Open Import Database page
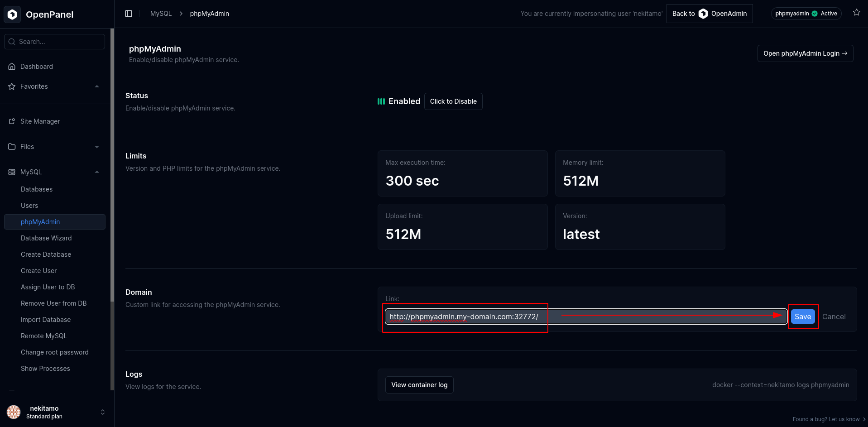Viewport: 868px width, 427px height. point(46,320)
